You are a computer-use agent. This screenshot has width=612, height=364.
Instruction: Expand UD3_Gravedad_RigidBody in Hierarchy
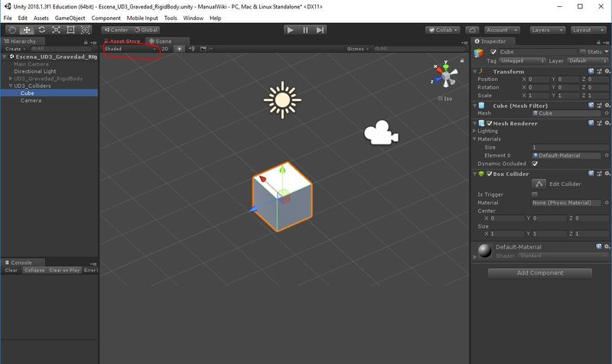[11, 79]
